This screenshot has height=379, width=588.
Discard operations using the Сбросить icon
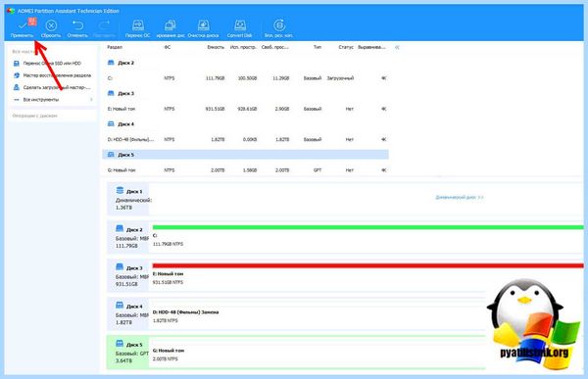[x=51, y=28]
